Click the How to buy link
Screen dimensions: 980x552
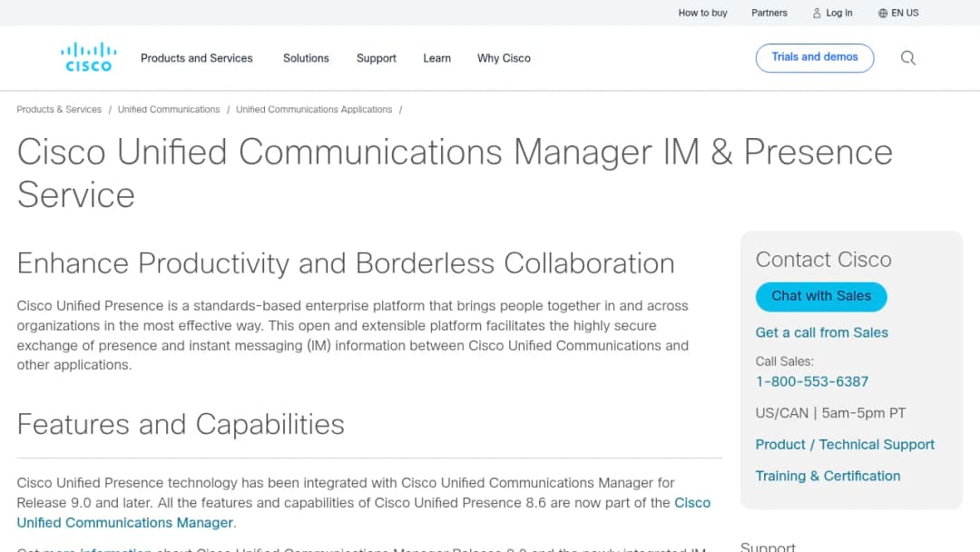[x=702, y=13]
